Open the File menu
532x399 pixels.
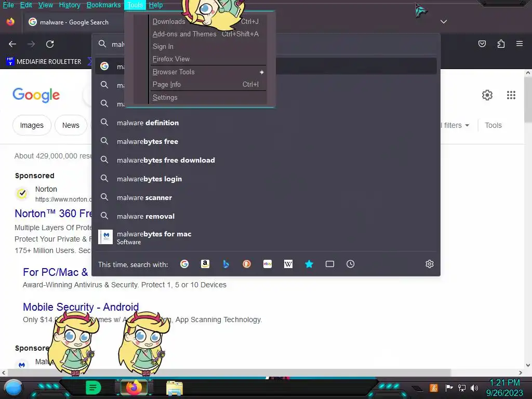tap(8, 5)
